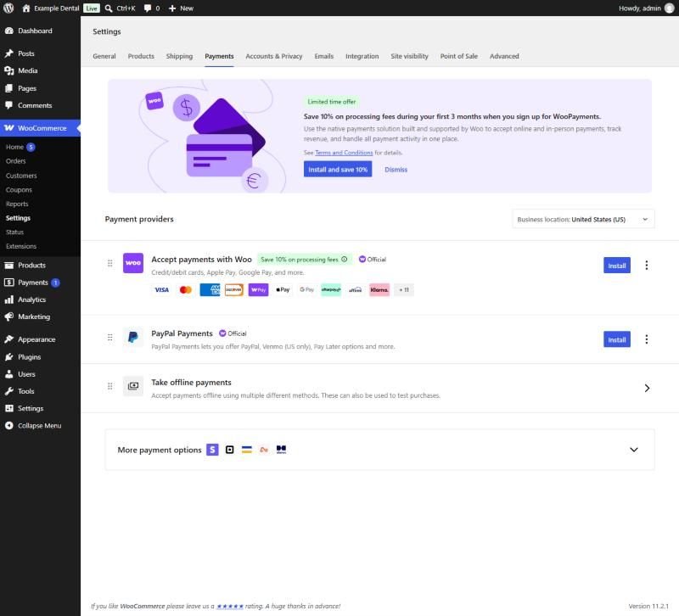This screenshot has height=616, width=679.
Task: Grab drag handle for Take offline payments
Action: point(110,386)
